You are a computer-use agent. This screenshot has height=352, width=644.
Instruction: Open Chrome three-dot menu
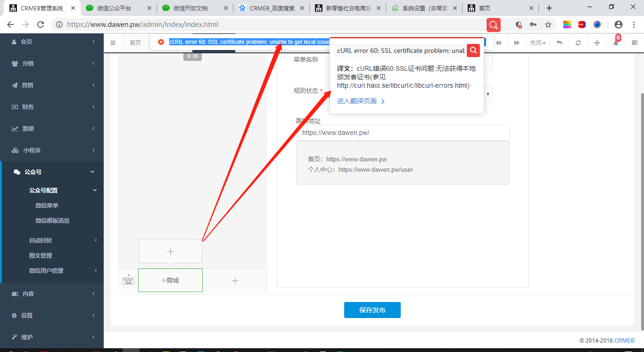[634, 25]
